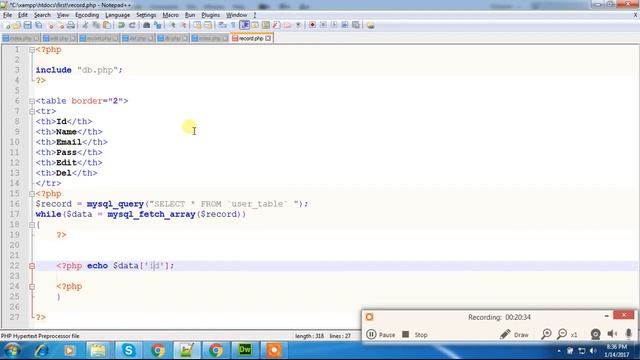Click the system tray volume icon

pyautogui.click(x=593, y=351)
